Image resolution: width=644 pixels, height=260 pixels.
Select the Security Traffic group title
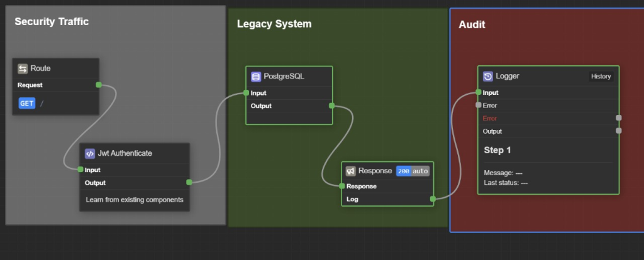coord(52,22)
